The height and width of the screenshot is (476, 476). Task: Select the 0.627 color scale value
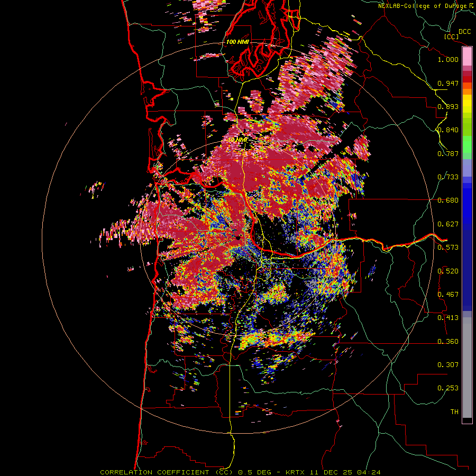pyautogui.click(x=448, y=224)
